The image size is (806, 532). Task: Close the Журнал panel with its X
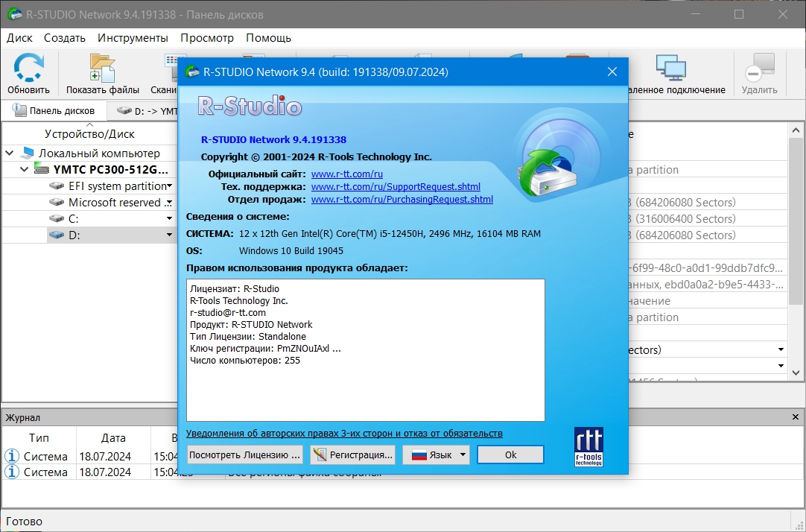tap(796, 417)
